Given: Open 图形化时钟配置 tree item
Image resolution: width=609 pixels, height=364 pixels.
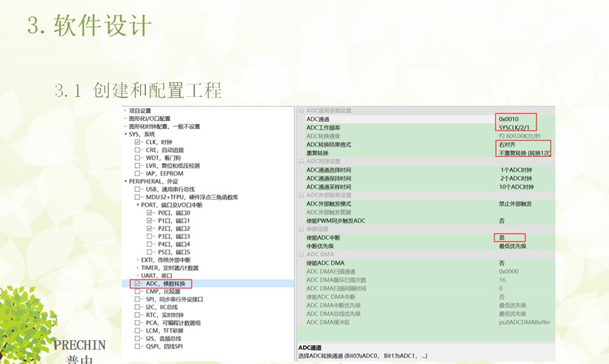Looking at the screenshot, I should pos(164,127).
